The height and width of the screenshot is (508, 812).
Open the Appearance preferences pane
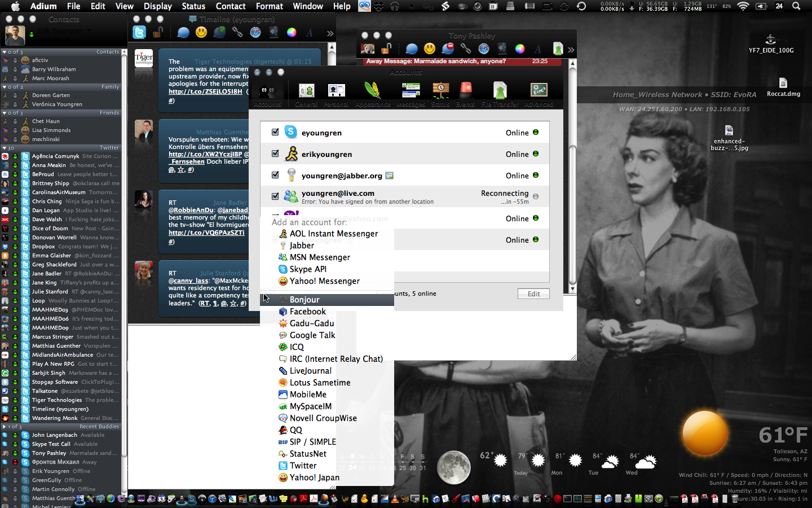pos(372,94)
